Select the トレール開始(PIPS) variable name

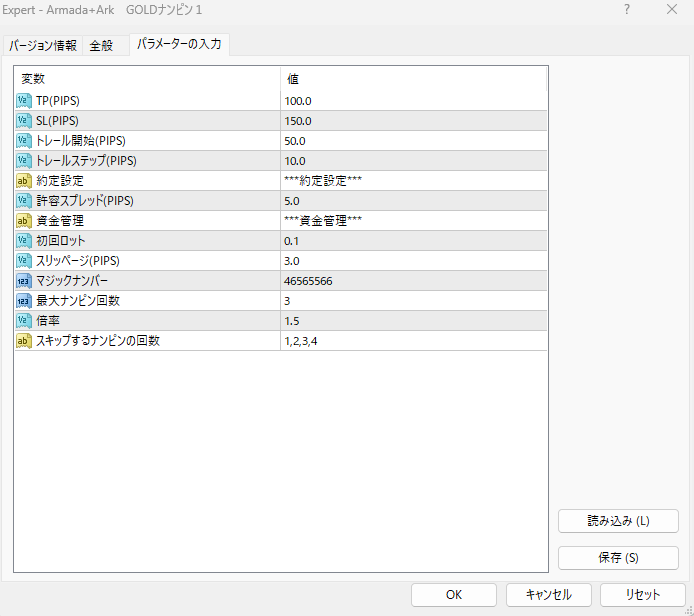[81, 141]
